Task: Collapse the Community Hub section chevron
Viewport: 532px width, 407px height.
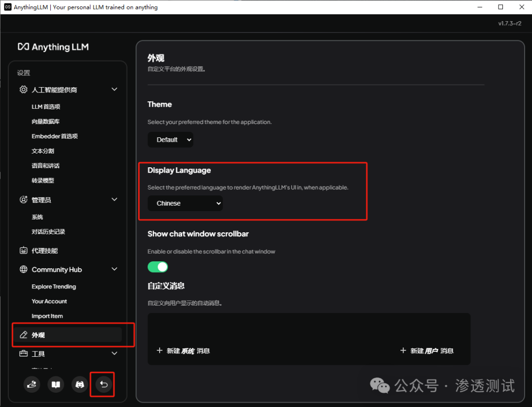Action: 114,269
